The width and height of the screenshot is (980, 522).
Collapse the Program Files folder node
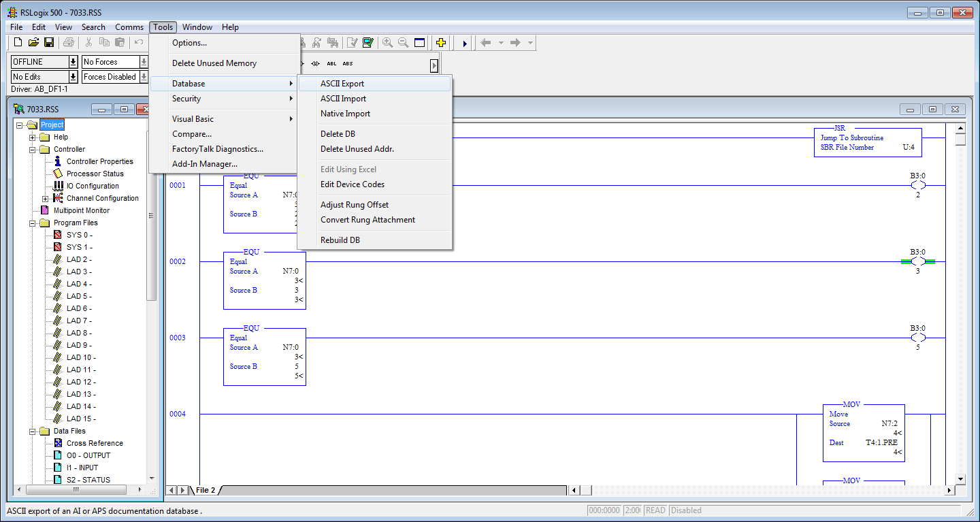32,223
